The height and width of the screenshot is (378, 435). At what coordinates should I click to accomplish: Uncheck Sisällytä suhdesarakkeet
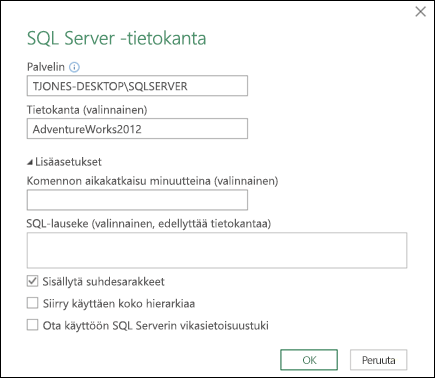coord(32,281)
